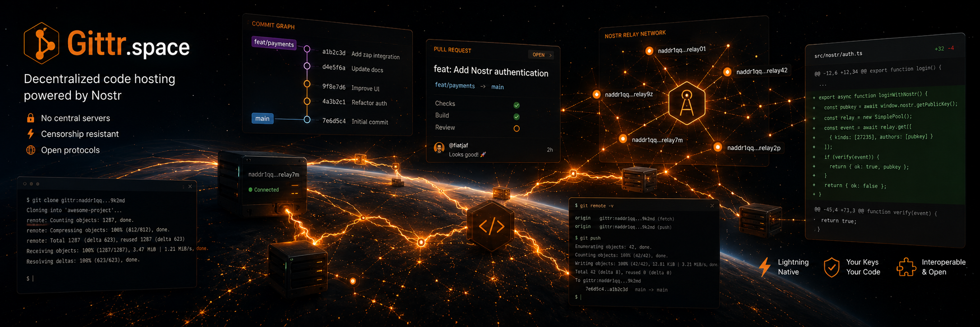The image size is (980, 327).
Task: Click the git clone terminal prompt cursor line
Action: (30, 279)
